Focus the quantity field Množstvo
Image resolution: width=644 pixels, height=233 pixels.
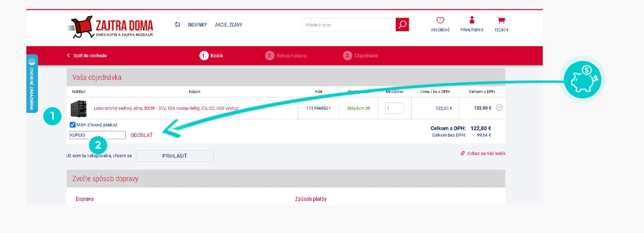tap(395, 108)
